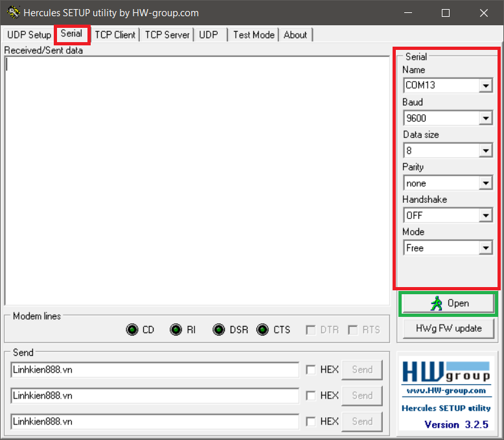Image resolution: width=504 pixels, height=440 pixels.
Task: Switch to the Test Mode tab
Action: coord(253,35)
